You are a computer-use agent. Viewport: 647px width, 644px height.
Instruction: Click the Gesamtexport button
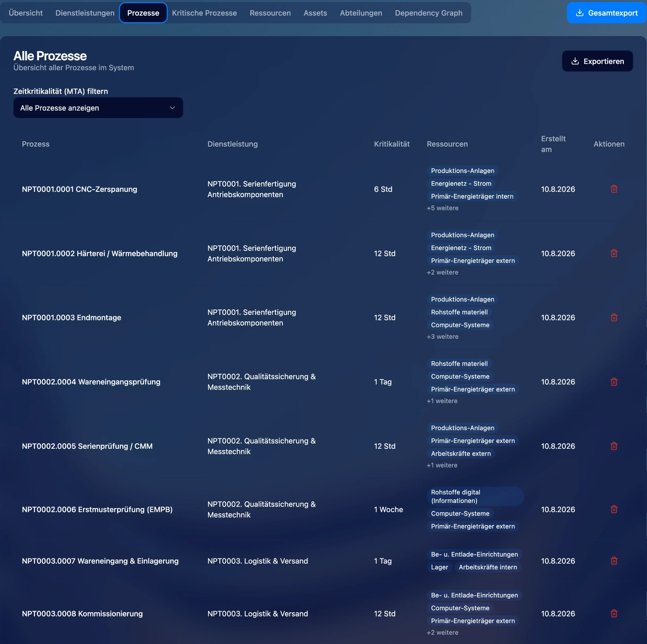click(606, 13)
